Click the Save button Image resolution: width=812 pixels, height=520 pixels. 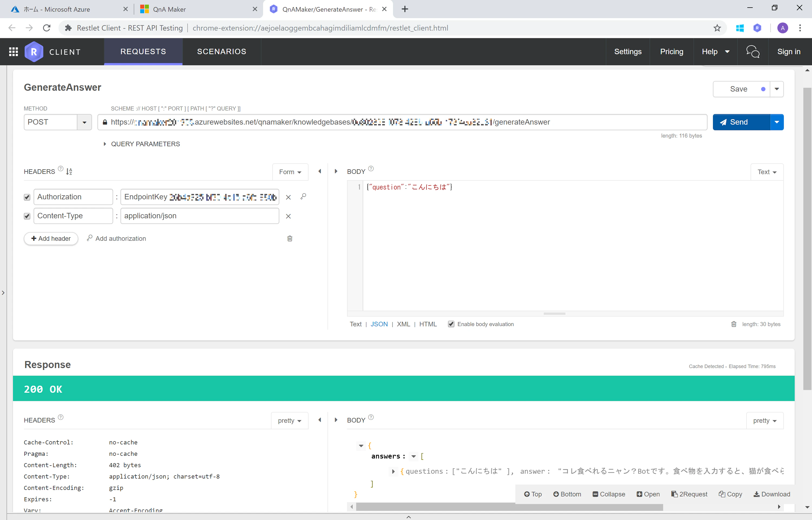coord(742,89)
